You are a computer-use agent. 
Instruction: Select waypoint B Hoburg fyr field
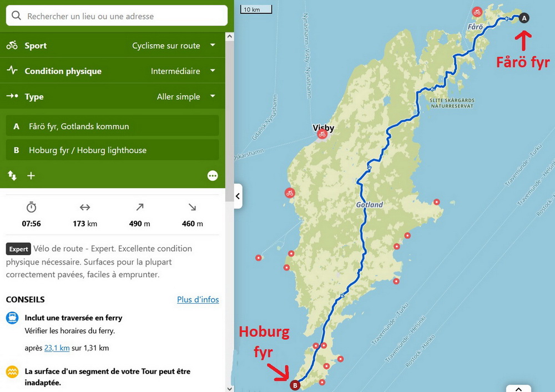113,150
